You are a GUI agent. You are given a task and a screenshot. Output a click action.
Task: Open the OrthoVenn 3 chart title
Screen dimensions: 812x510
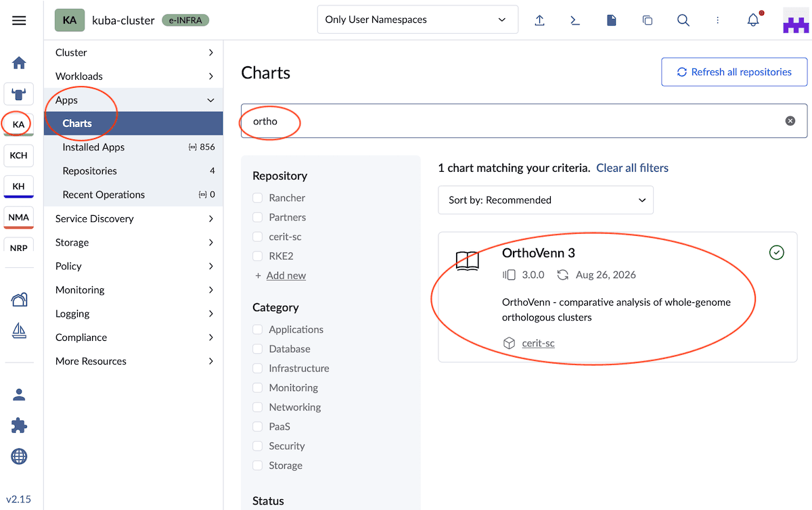coord(539,253)
